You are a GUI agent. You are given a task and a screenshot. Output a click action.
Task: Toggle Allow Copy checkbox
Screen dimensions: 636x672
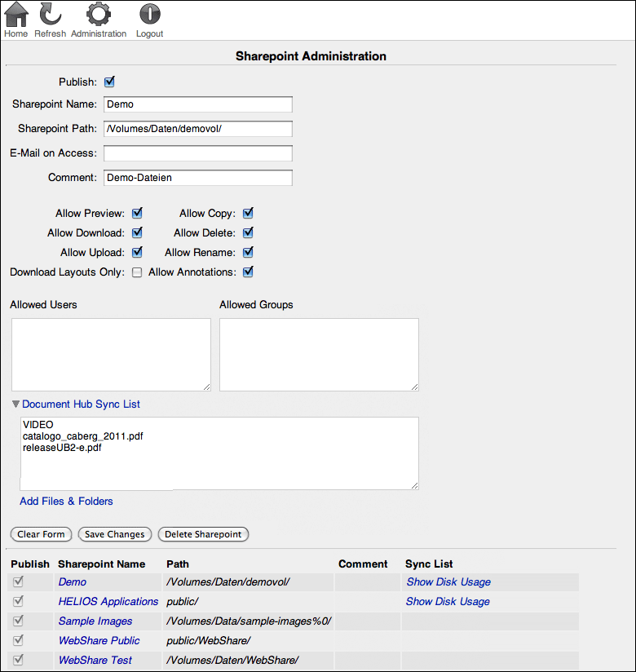point(248,213)
